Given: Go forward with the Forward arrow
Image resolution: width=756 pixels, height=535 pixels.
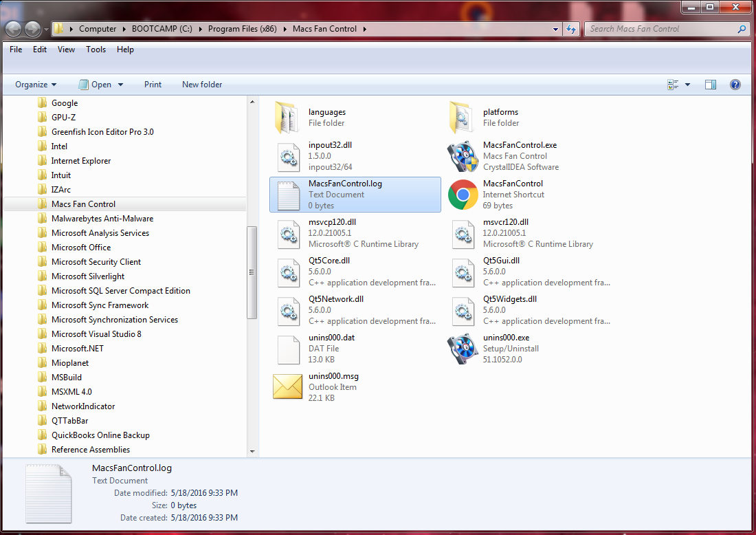Looking at the screenshot, I should (x=33, y=29).
